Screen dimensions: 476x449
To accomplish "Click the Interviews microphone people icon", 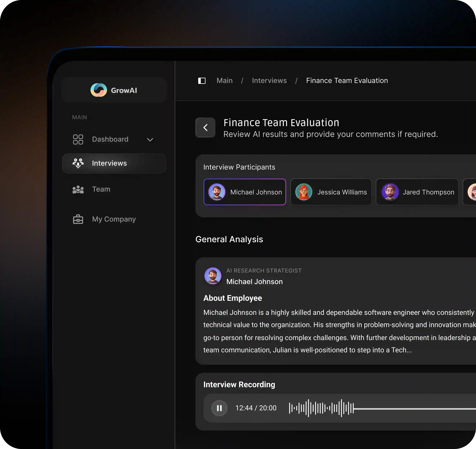I will 78,163.
